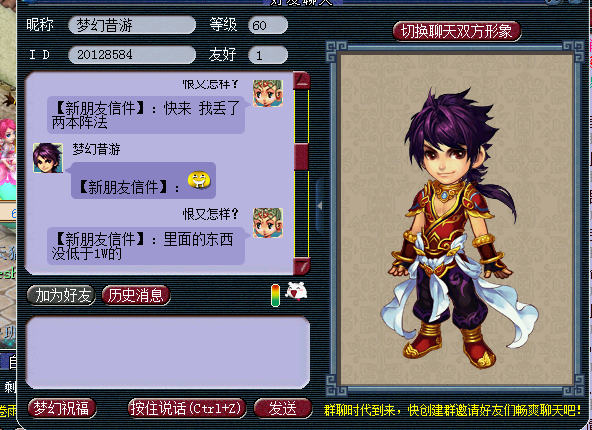Image resolution: width=592 pixels, height=430 pixels.
Task: Open the white bear emoticon picker
Action: (x=296, y=291)
